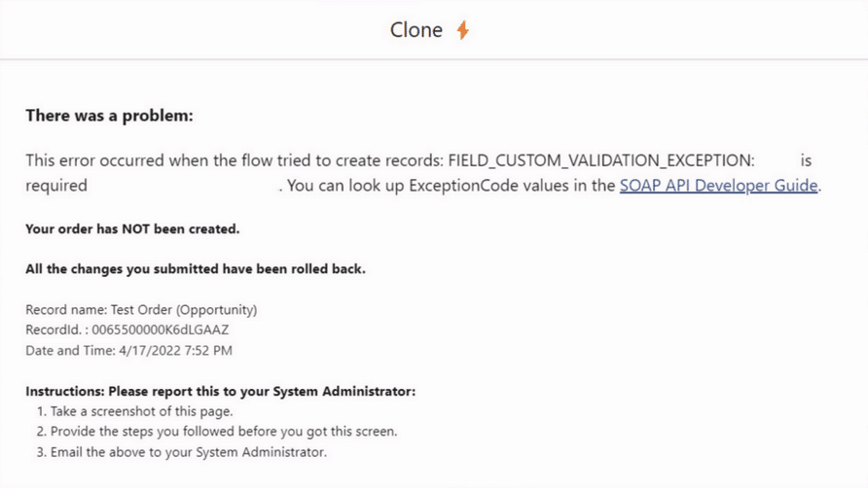
Task: Click the Clone modal title
Action: point(416,30)
